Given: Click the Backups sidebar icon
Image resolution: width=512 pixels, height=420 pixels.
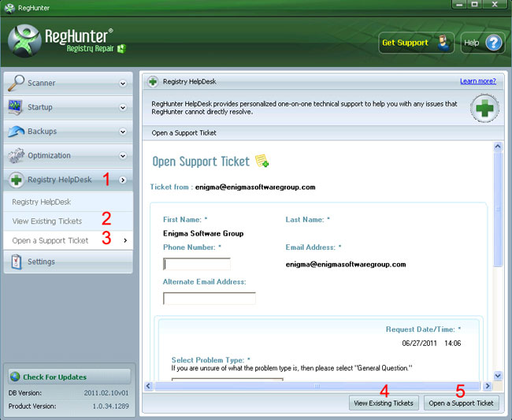Looking at the screenshot, I should click(x=16, y=132).
